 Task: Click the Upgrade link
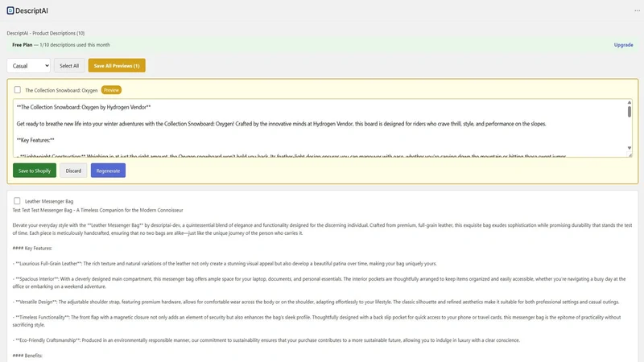point(623,45)
